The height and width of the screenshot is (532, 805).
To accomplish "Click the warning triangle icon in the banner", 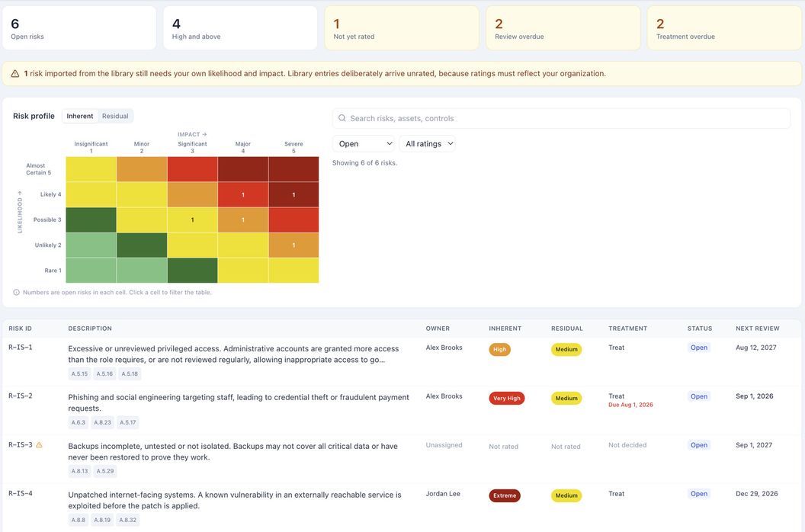I will [x=15, y=73].
